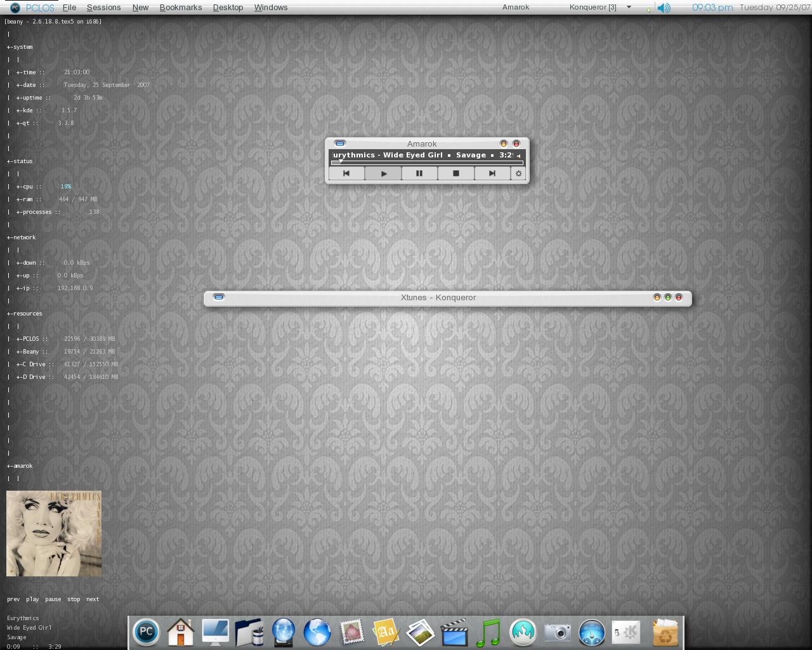Screen dimensions: 812x650
Task: Click stop in the desktop amarok widget
Action: (74, 599)
